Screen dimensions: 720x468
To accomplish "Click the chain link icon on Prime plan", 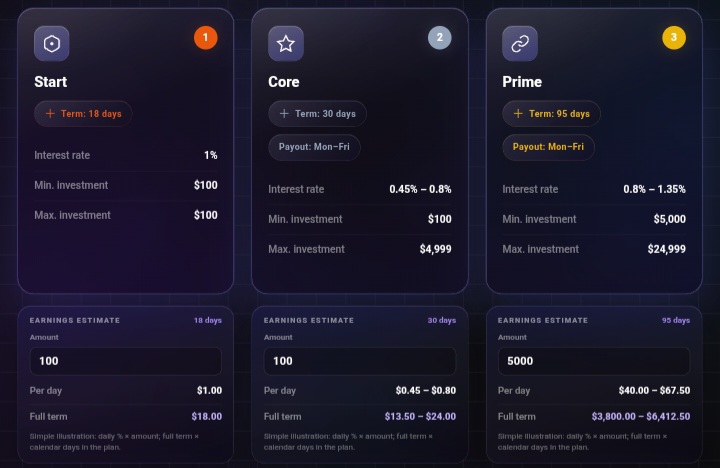I will 520,44.
